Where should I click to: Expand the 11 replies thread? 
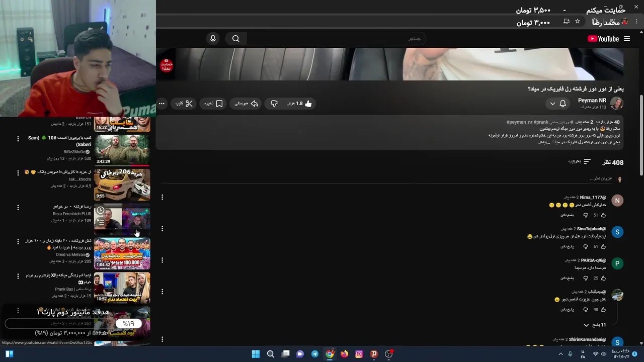[595, 325]
